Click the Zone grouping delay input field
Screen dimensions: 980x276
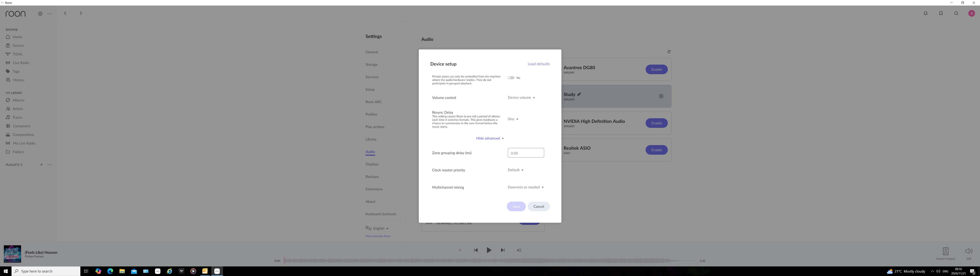[x=526, y=153]
